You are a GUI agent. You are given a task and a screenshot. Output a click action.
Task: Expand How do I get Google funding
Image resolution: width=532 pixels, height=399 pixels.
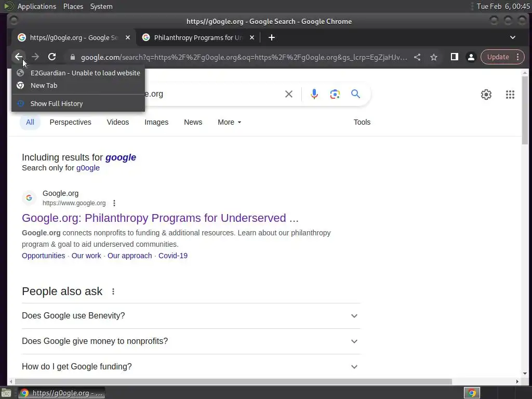click(191, 366)
